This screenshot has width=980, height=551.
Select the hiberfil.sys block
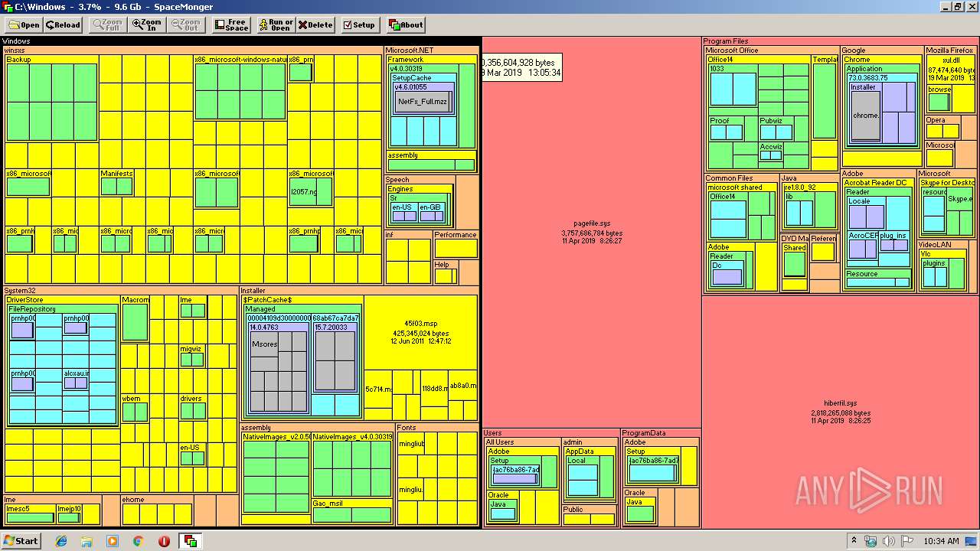840,412
